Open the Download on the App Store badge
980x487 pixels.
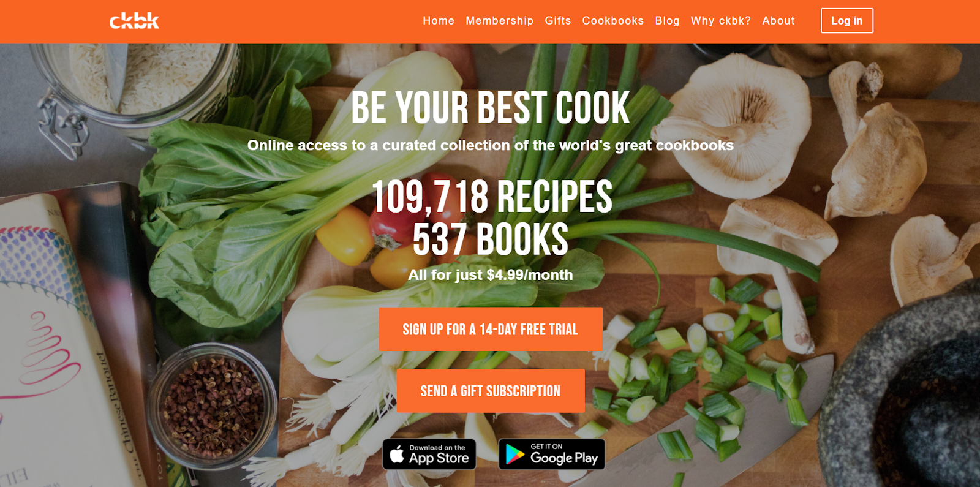point(429,455)
